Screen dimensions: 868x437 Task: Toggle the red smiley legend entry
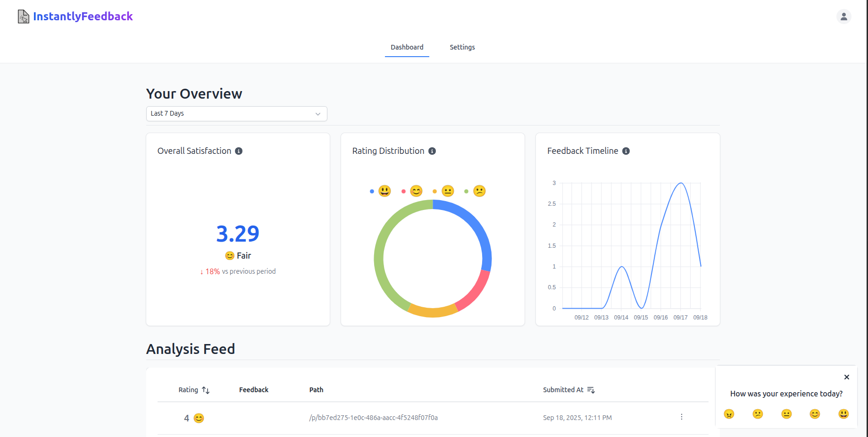409,191
